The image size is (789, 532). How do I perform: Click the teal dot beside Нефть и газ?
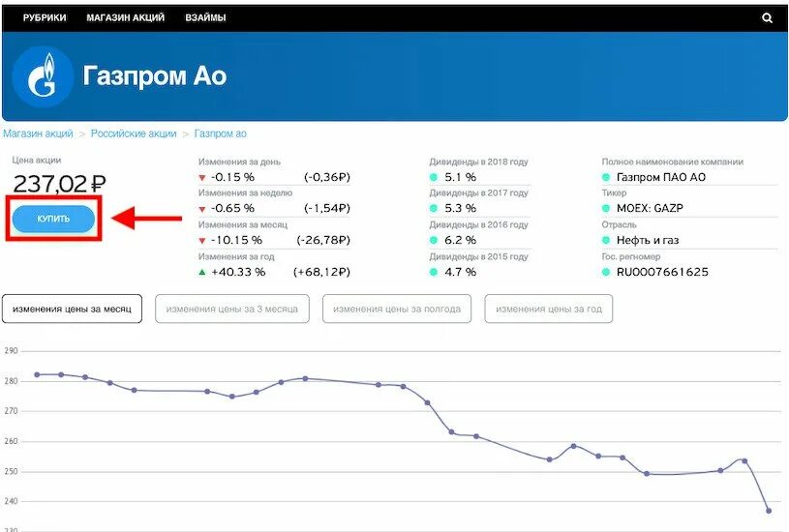point(606,240)
